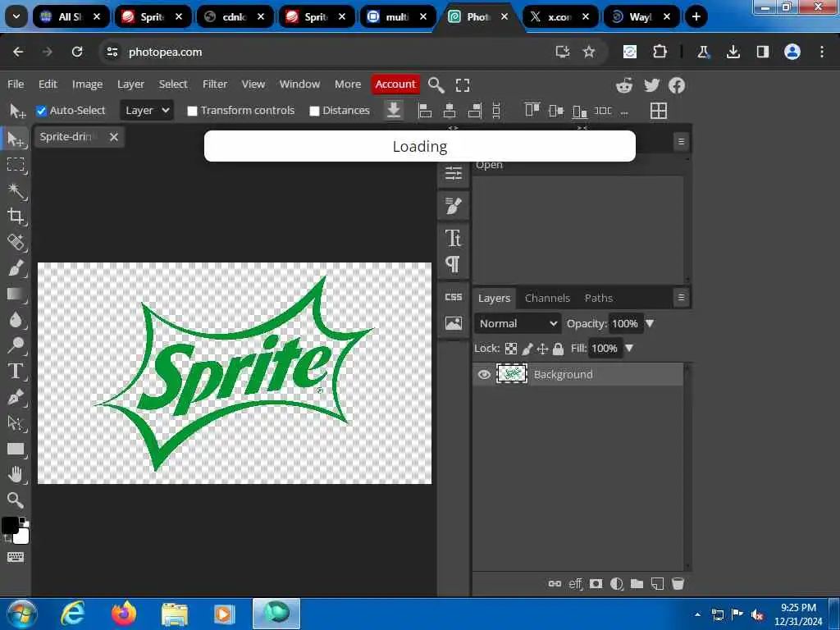Open the History panel menu
This screenshot has width=840, height=630.
681,141
